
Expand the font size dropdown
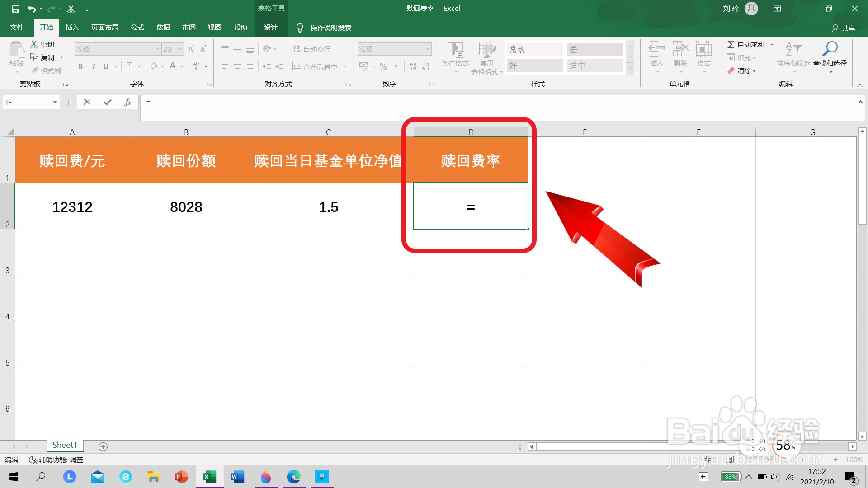click(179, 48)
